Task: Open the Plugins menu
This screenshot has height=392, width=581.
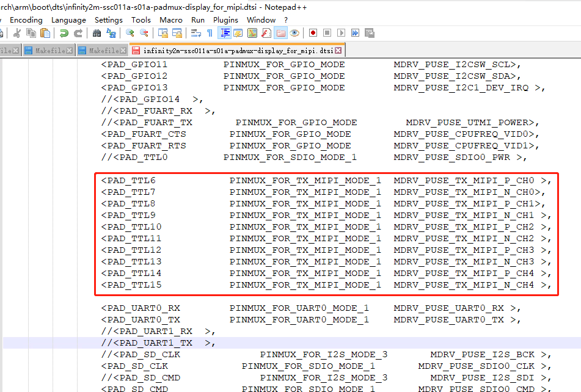Action: [225, 20]
